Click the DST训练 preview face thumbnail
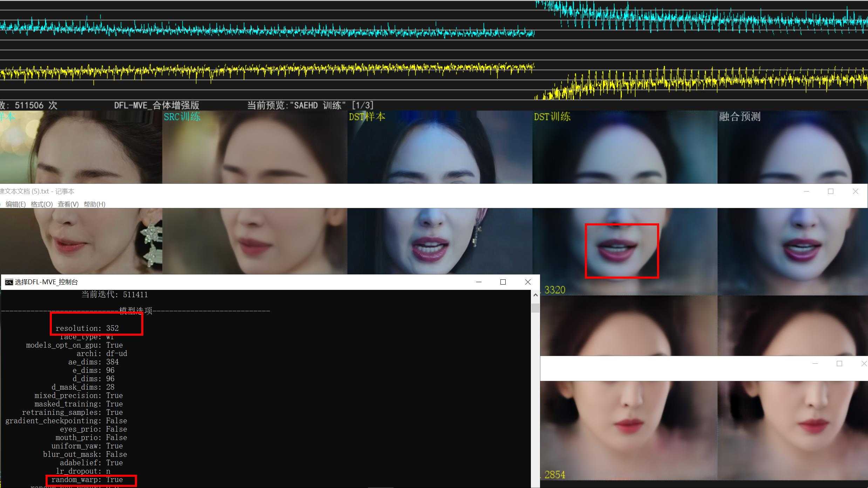Image resolution: width=868 pixels, height=488 pixels. [x=625, y=147]
